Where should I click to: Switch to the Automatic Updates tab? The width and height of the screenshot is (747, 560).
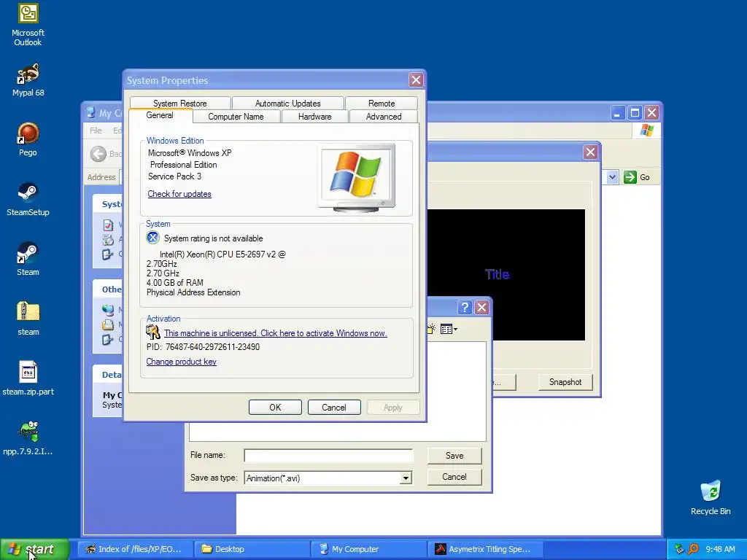click(x=287, y=104)
